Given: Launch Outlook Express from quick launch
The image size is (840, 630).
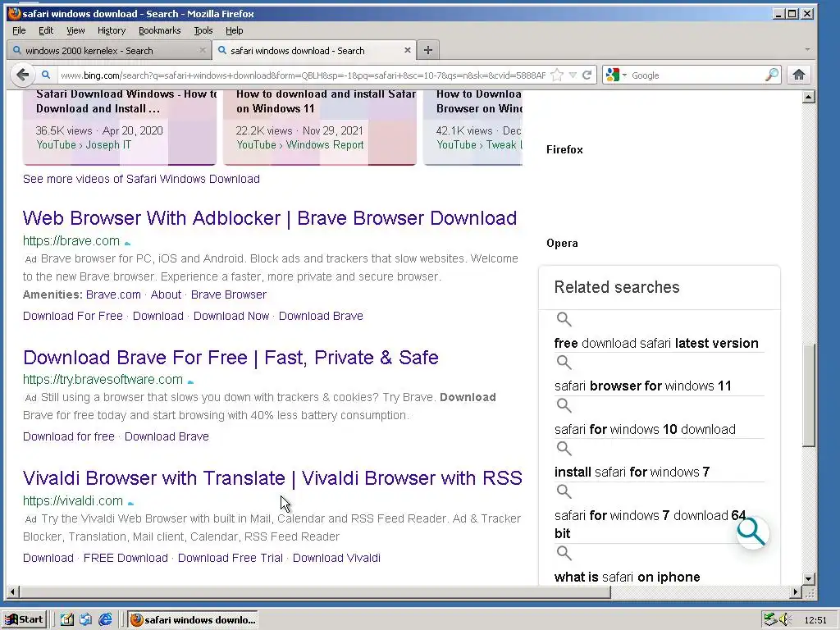Looking at the screenshot, I should click(85, 620).
